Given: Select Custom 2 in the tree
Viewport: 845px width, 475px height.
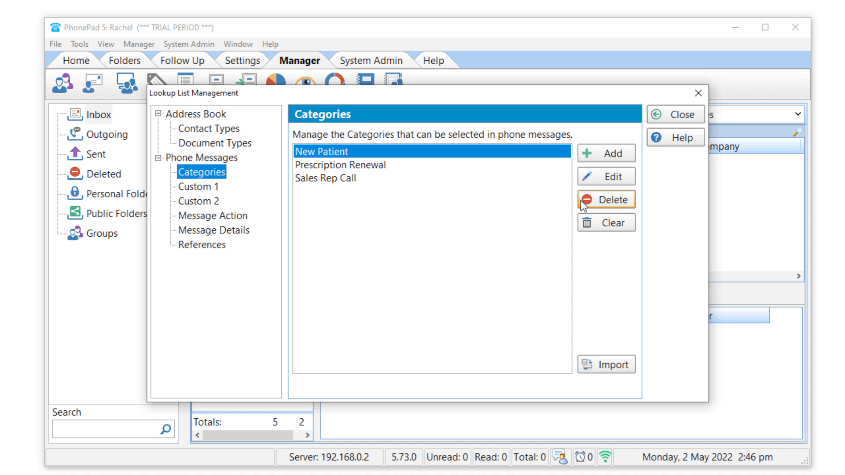Looking at the screenshot, I should 198,201.
